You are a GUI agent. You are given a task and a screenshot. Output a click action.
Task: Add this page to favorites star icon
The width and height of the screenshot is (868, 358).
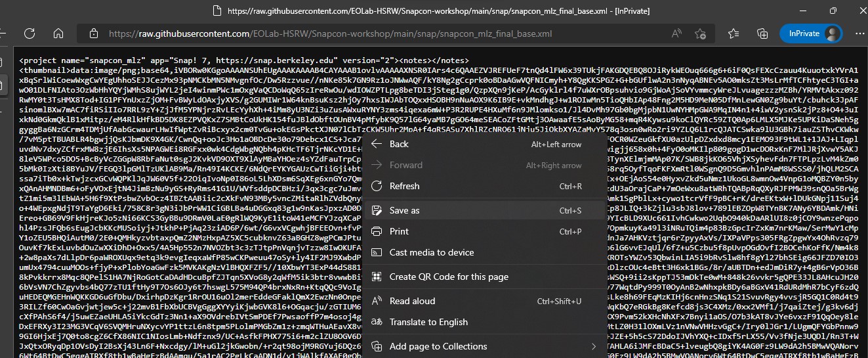(x=700, y=34)
